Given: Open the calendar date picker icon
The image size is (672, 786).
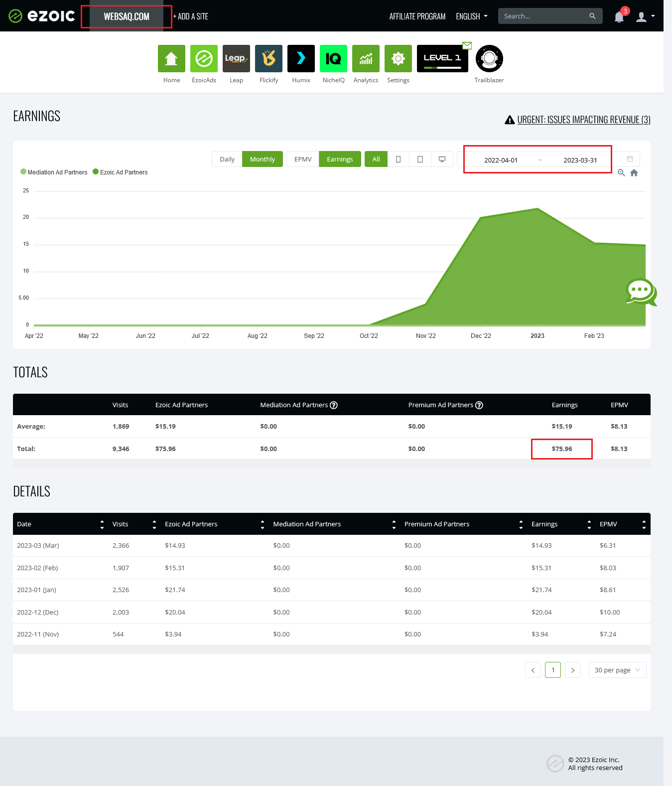Looking at the screenshot, I should coord(630,159).
